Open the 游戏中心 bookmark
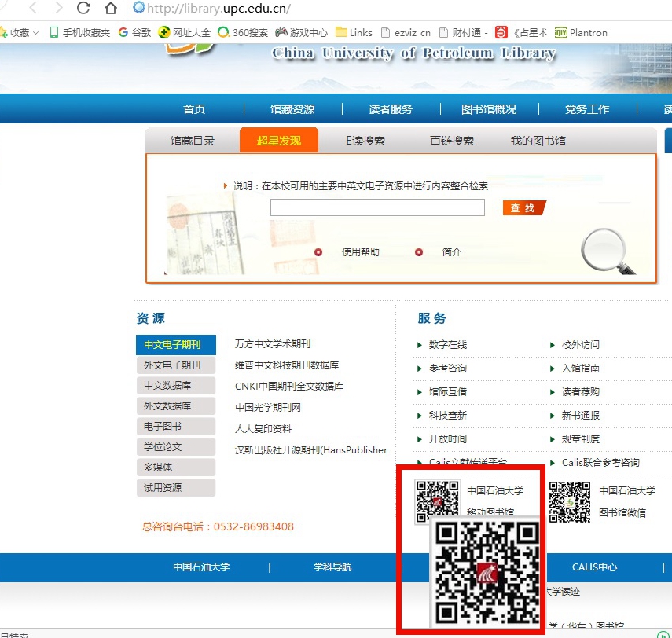Screen dimensions: 672x638 [x=301, y=32]
